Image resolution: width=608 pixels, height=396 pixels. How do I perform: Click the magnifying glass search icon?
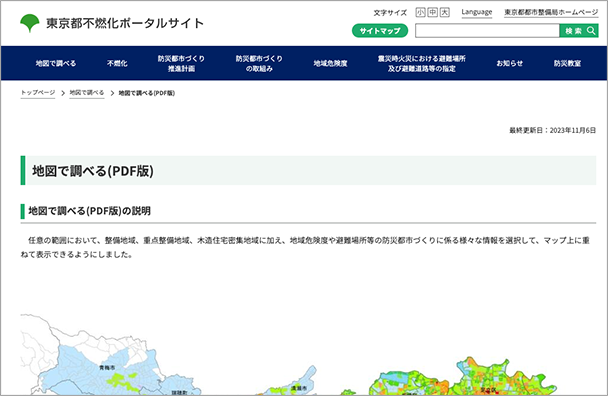[x=591, y=31]
